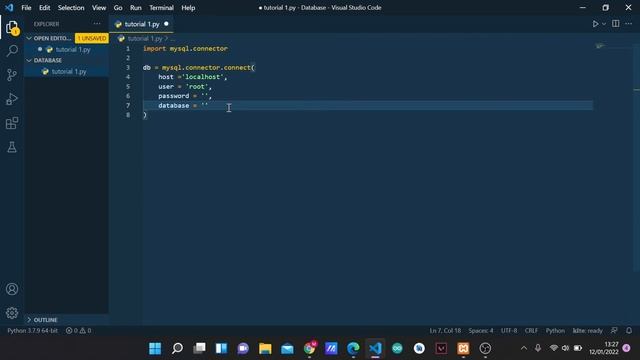This screenshot has height=360, width=640.
Task: Open the Accounts menu icon
Action: pos(12,289)
